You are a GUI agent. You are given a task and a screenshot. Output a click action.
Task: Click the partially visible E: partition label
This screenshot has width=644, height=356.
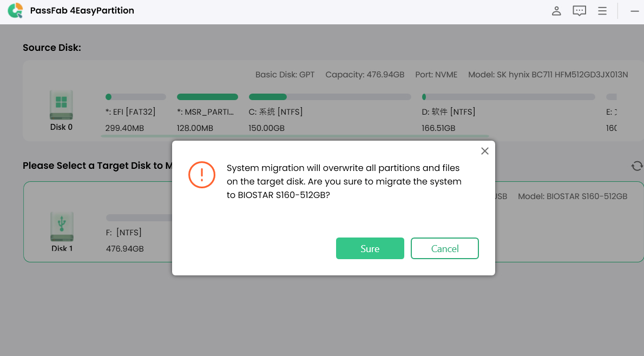[612, 112]
